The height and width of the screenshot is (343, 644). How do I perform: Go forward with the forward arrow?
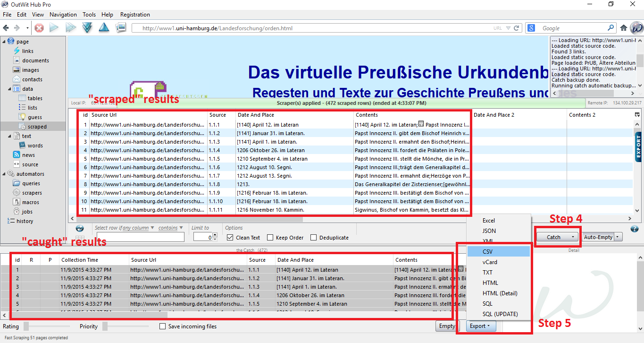pyautogui.click(x=17, y=28)
